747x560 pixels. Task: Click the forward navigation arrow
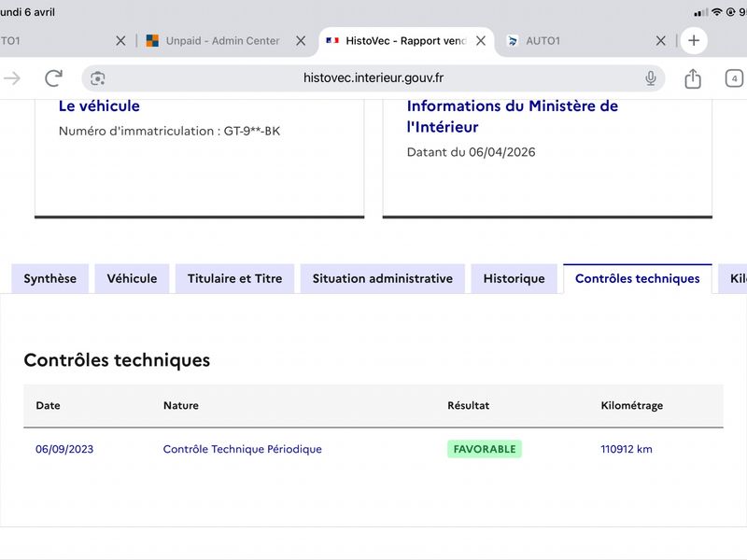point(12,78)
